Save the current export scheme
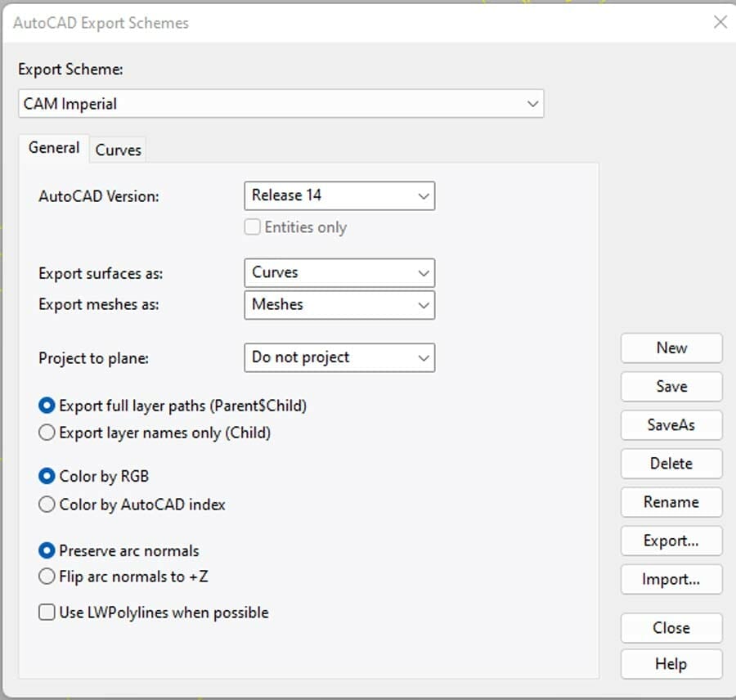Viewport: 736px width, 700px height. pos(671,386)
